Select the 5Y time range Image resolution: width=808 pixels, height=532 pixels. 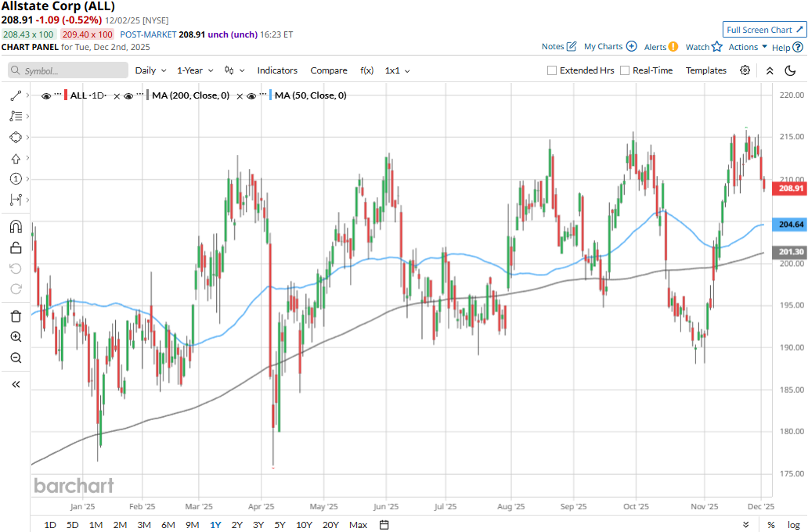click(x=280, y=525)
